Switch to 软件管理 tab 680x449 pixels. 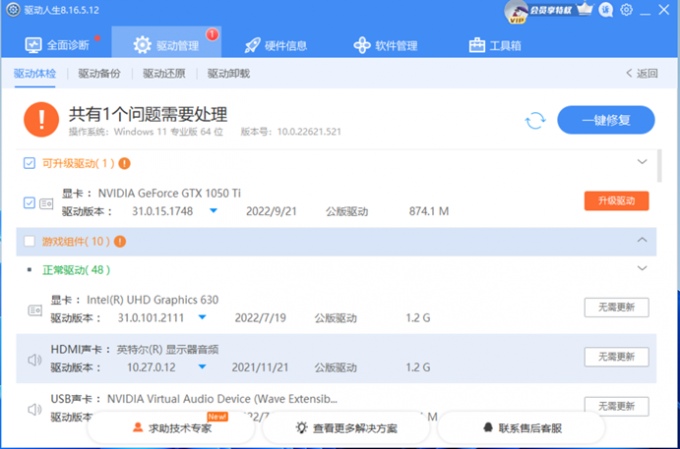pyautogui.click(x=386, y=45)
